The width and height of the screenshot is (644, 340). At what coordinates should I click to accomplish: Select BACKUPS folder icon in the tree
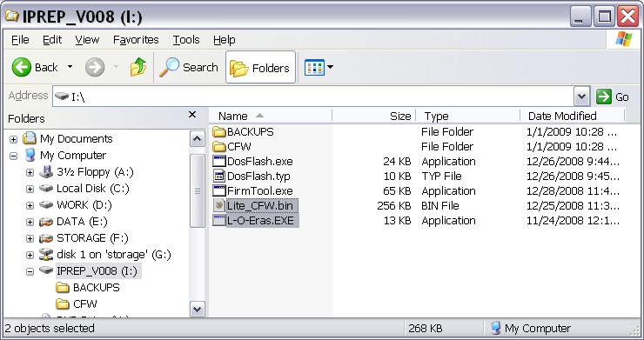[63, 287]
